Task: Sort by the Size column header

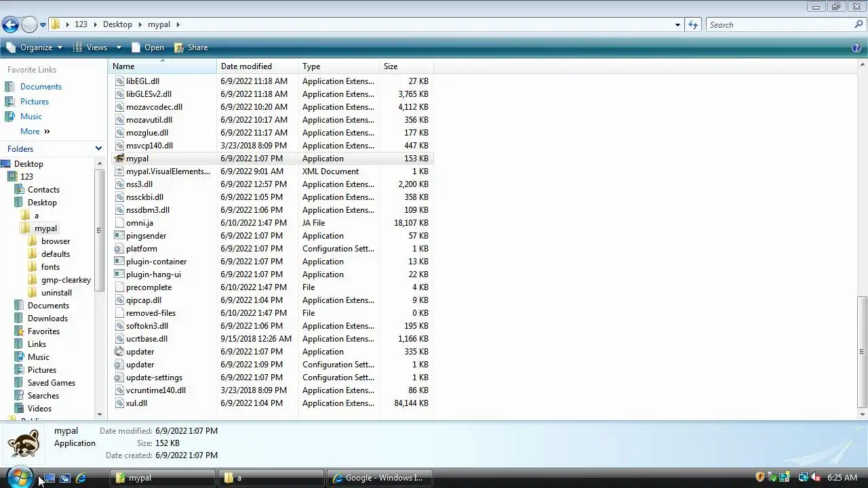Action: pos(406,66)
